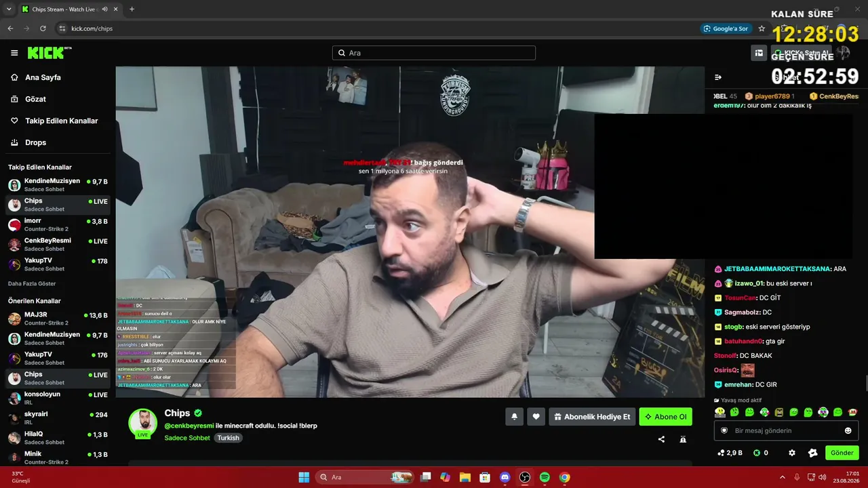Open the Kick store gift icon
The image size is (868, 488).
click(759, 53)
